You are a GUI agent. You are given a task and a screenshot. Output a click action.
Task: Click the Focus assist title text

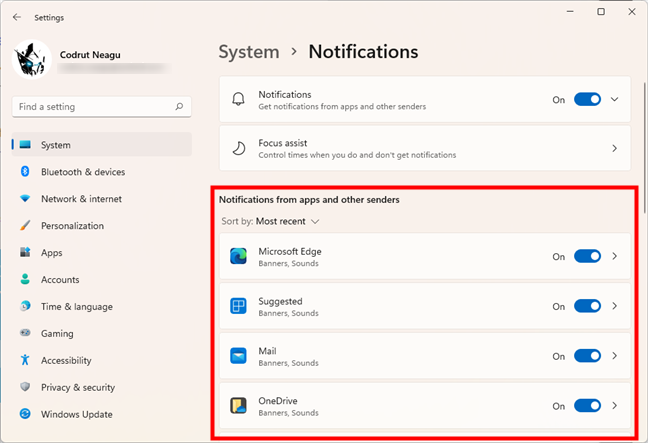[x=283, y=143]
